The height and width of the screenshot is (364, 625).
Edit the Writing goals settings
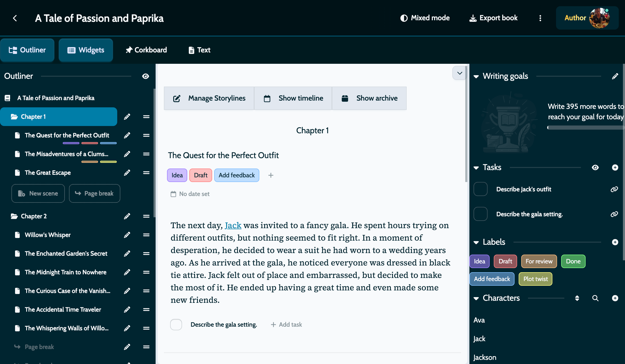pos(615,76)
